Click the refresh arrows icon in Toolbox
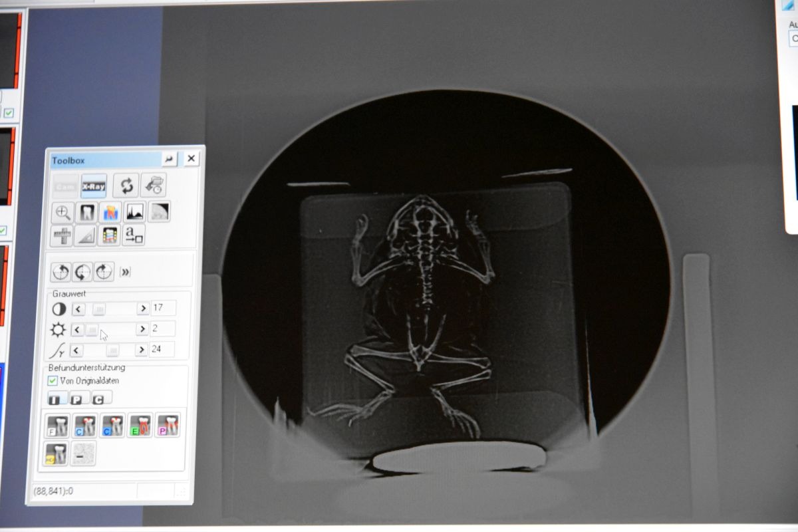The height and width of the screenshot is (532, 798). point(125,186)
